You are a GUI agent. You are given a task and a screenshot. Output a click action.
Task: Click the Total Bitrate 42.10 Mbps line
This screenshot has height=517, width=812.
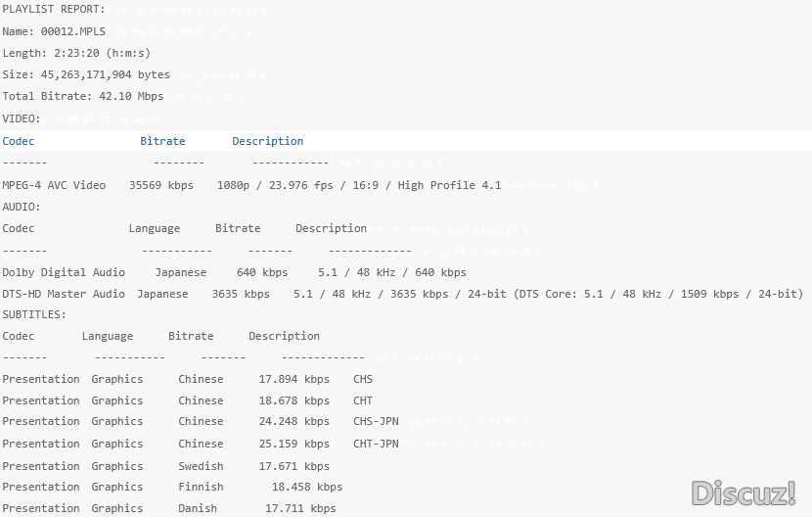(x=83, y=97)
